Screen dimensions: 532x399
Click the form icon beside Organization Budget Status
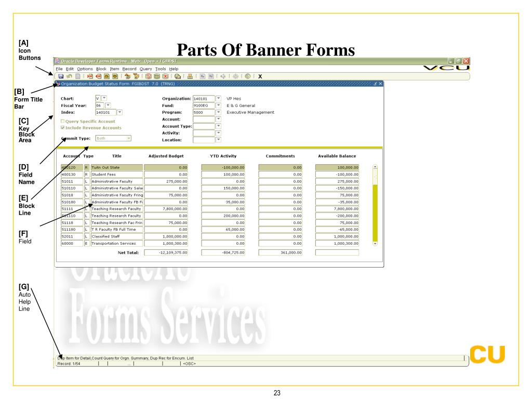[58, 84]
